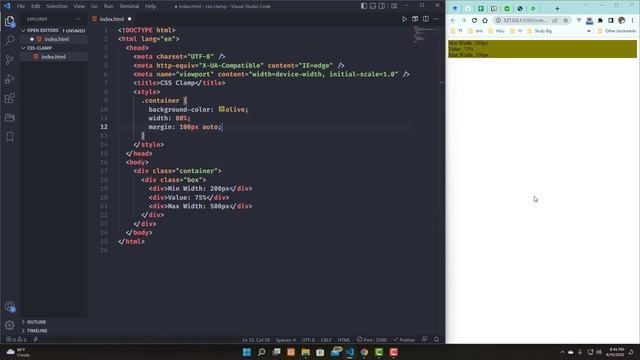Click the open preview icon in editor toolbar
640x360 pixels.
[x=415, y=19]
